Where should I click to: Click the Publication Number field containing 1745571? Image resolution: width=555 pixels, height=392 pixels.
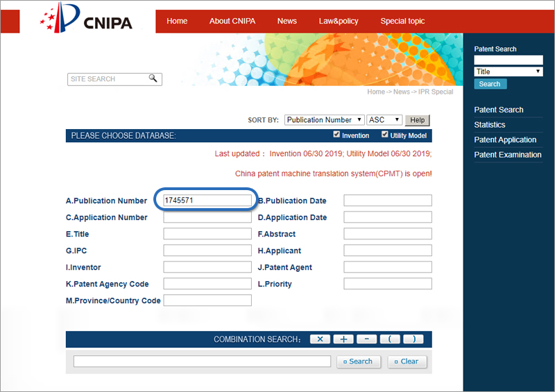[x=207, y=201]
